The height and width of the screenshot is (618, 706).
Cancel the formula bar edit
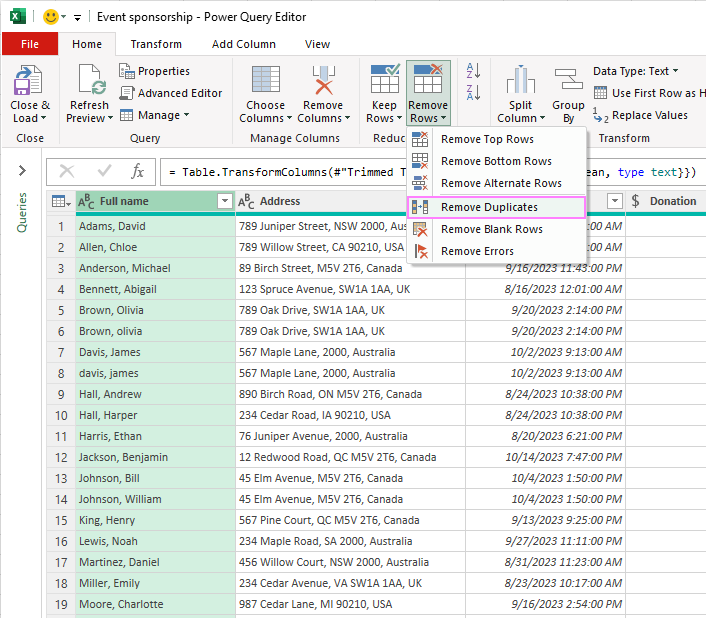coord(67,171)
